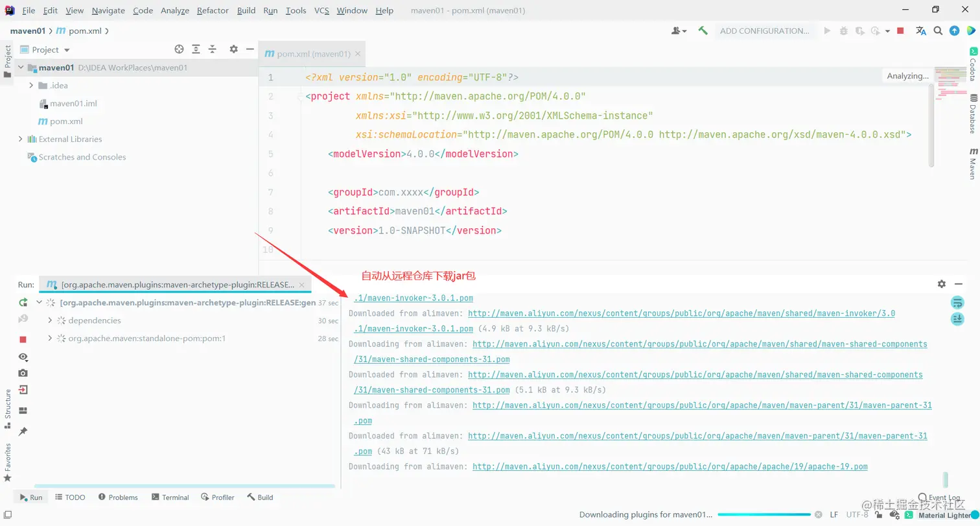Click the camera dump threads icon in Run panel
Viewport: 980px width, 526px height.
[23, 373]
